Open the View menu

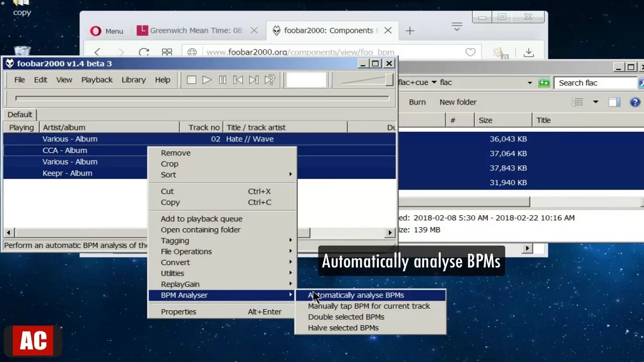click(x=64, y=80)
